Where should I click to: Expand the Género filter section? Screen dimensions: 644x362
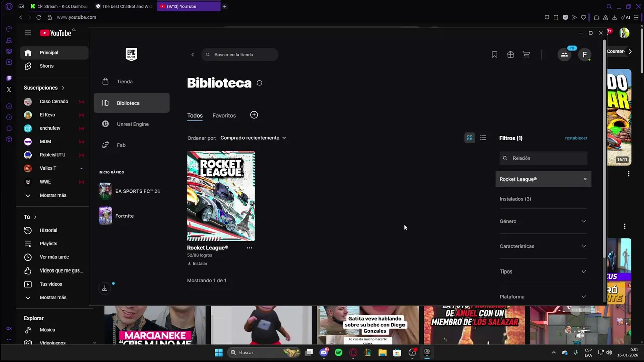543,221
